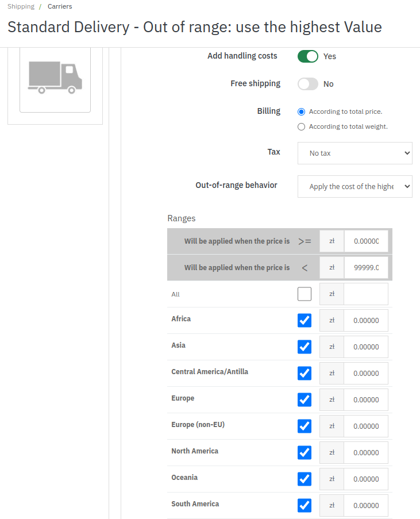The width and height of the screenshot is (420, 519).
Task: Select billing According to total price
Action: pos(301,112)
